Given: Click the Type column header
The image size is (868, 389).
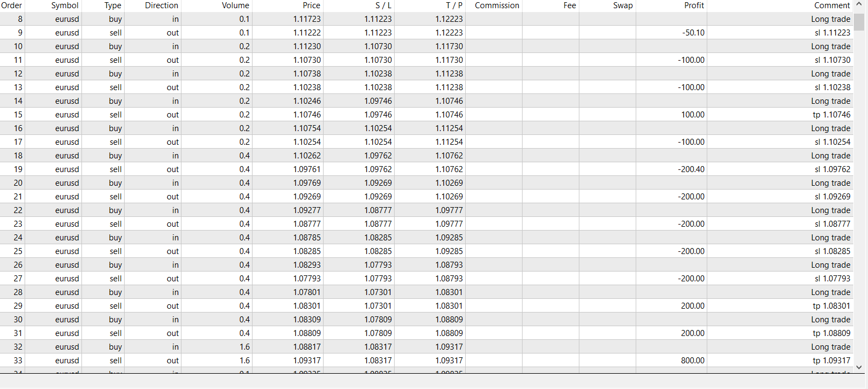Looking at the screenshot, I should [x=113, y=5].
